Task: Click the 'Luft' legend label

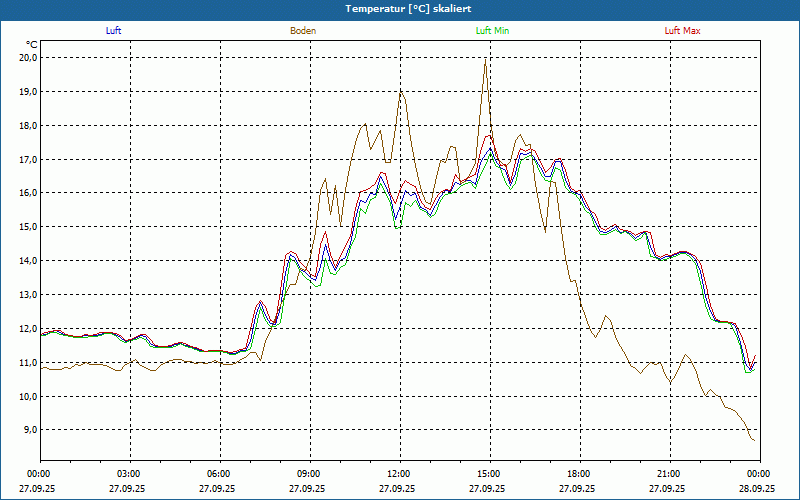Action: 113,30
